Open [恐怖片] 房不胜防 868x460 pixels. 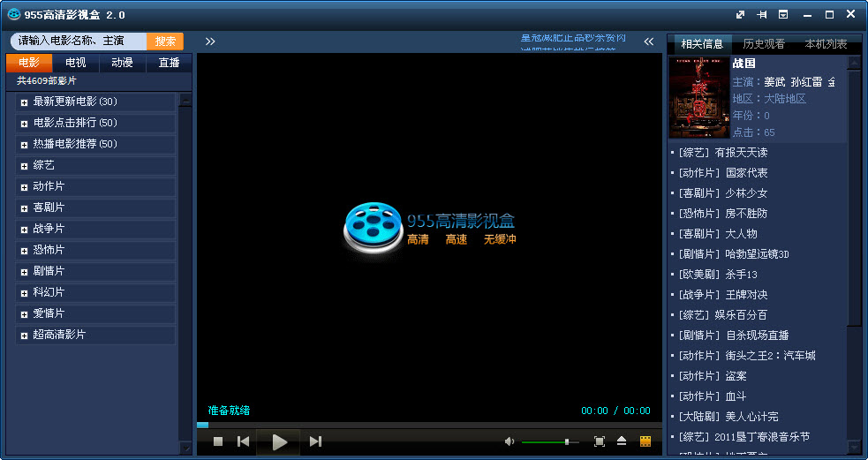click(723, 213)
